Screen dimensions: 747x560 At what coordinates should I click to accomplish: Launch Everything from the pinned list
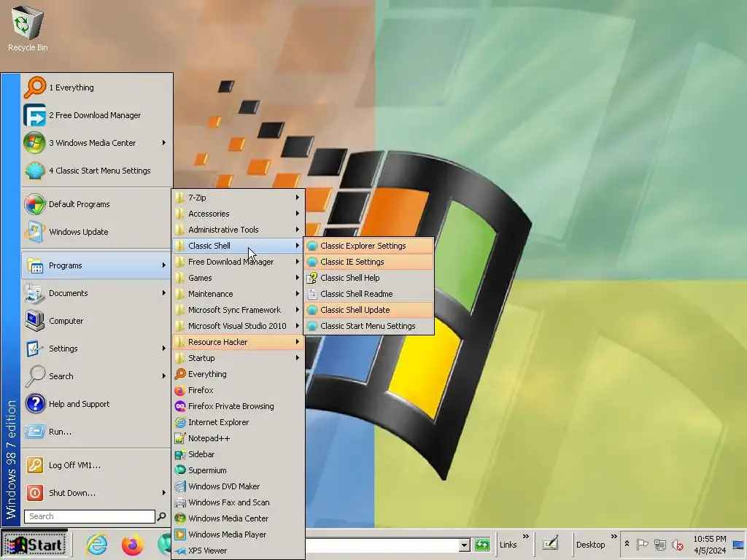(97, 87)
